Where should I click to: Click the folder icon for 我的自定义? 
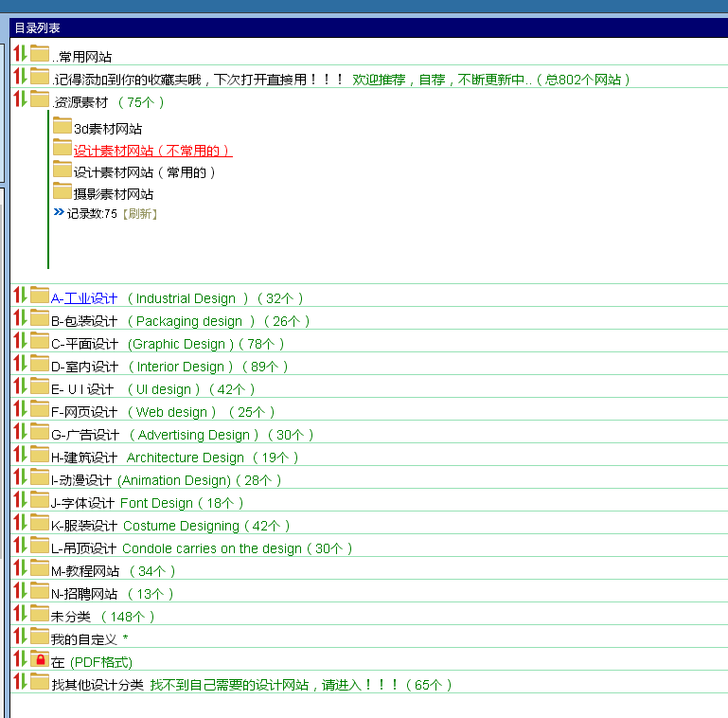[x=40, y=636]
